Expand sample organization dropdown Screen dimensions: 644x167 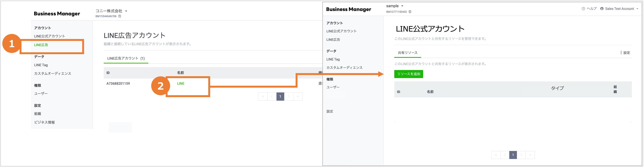pyautogui.click(x=402, y=6)
